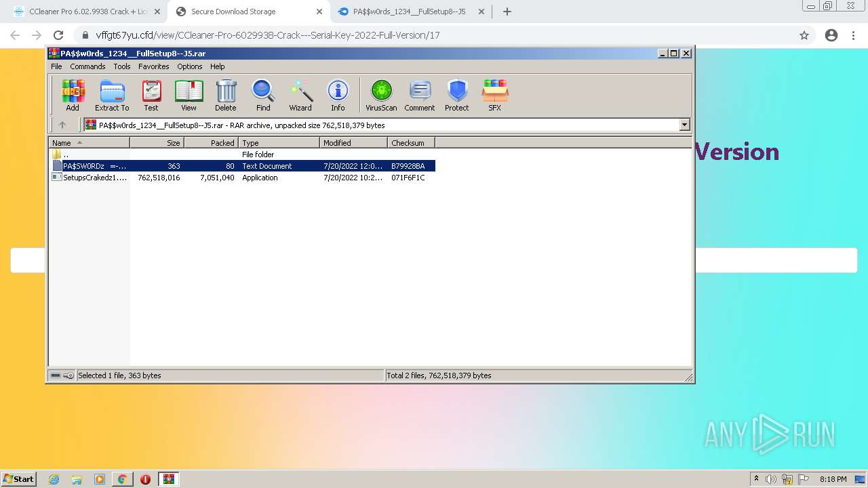Sort files by Name column
This screenshot has height=488, width=868.
point(89,142)
